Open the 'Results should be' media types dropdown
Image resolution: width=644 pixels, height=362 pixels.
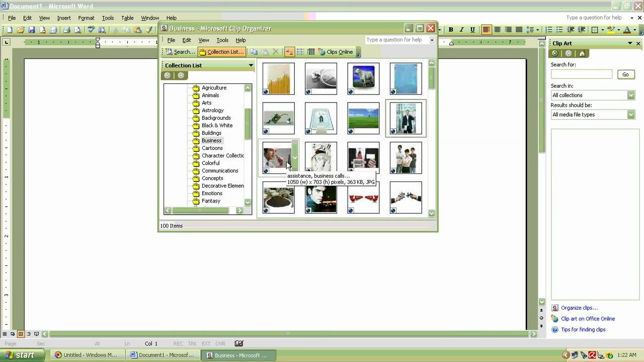631,115
